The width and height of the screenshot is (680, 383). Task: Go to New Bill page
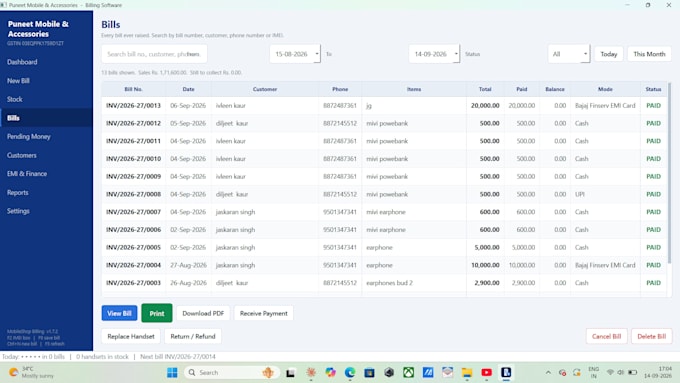click(x=18, y=81)
